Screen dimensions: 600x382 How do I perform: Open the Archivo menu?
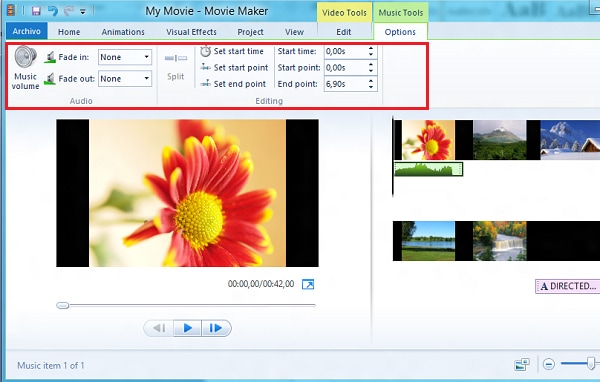point(26,31)
